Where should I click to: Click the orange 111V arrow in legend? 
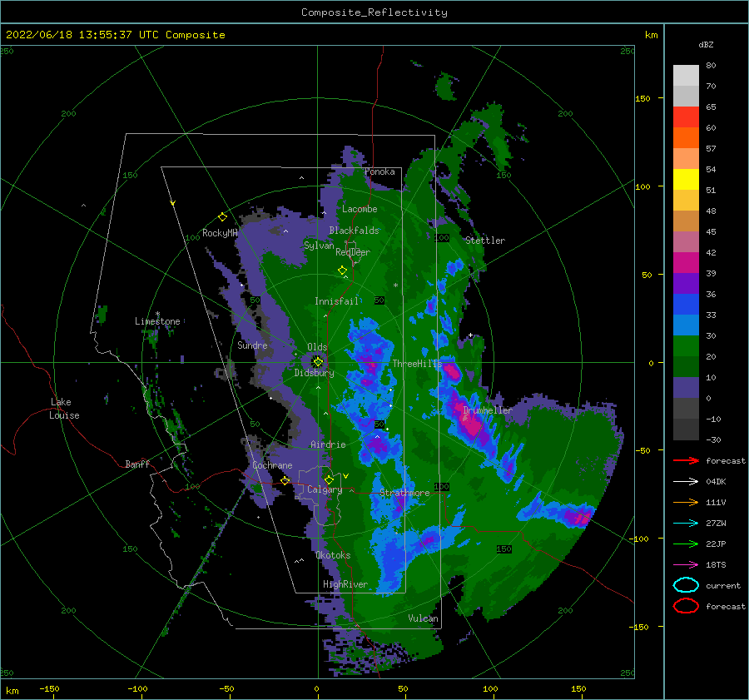(686, 502)
